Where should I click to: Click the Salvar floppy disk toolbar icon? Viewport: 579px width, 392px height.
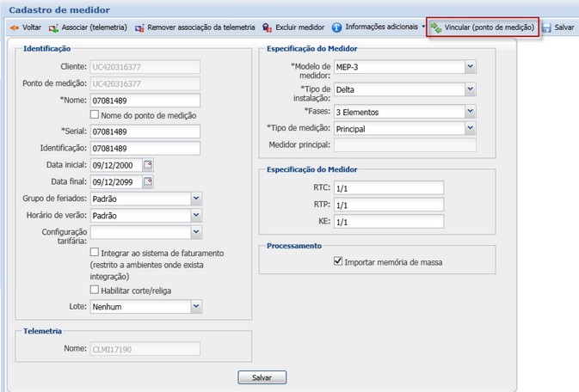pos(546,28)
